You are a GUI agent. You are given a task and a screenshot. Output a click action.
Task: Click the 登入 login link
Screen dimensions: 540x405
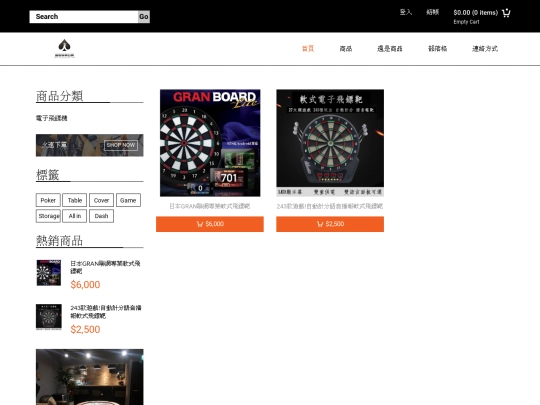point(406,12)
